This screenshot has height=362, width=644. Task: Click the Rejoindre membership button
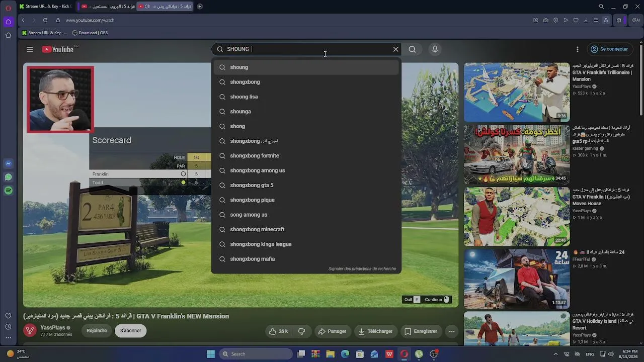pyautogui.click(x=97, y=331)
